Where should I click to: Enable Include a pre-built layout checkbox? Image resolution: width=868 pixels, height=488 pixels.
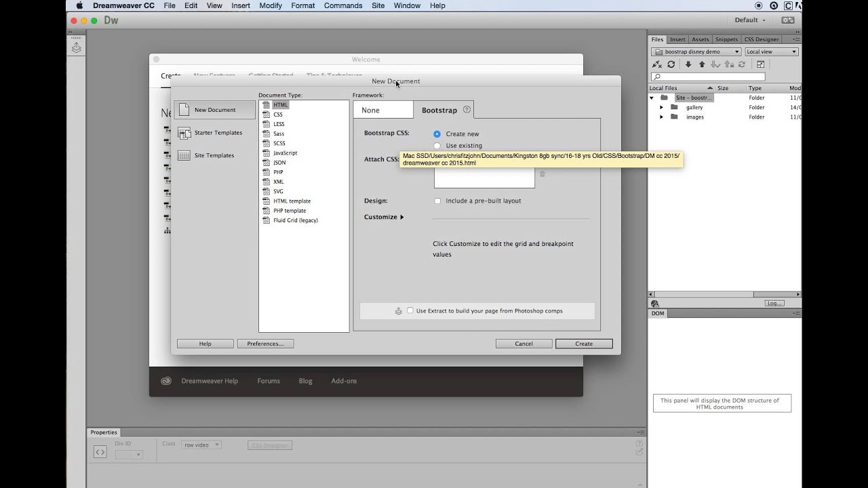pyautogui.click(x=437, y=201)
